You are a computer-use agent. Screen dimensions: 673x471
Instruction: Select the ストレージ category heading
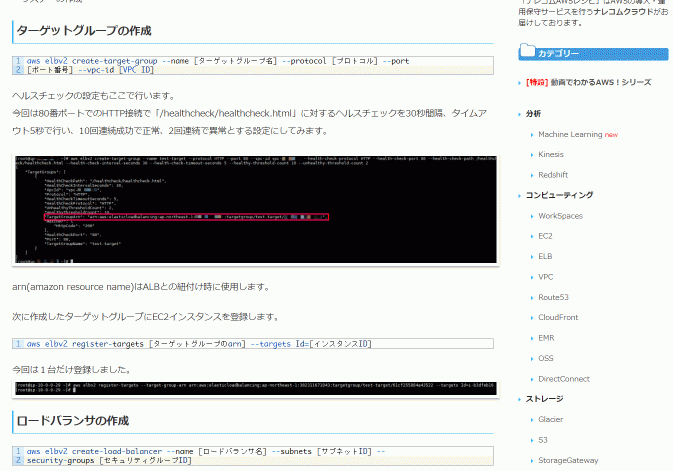pyautogui.click(x=544, y=399)
